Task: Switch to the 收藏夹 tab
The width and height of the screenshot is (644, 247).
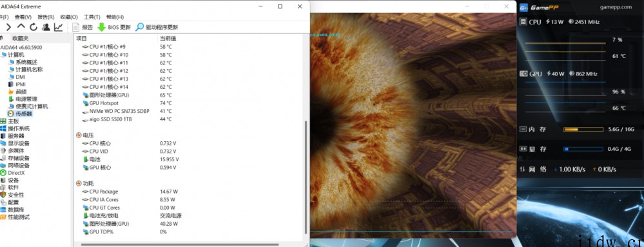Action: pyautogui.click(x=21, y=38)
